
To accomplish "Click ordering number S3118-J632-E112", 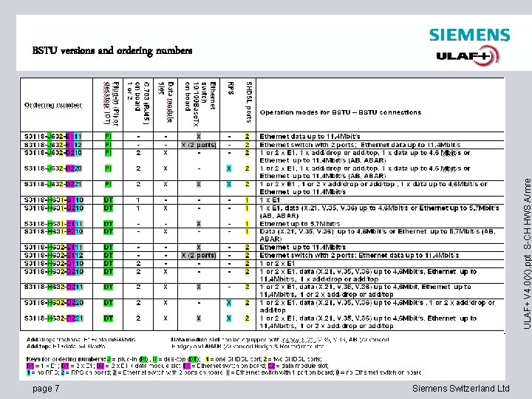I will pyautogui.click(x=53, y=145).
